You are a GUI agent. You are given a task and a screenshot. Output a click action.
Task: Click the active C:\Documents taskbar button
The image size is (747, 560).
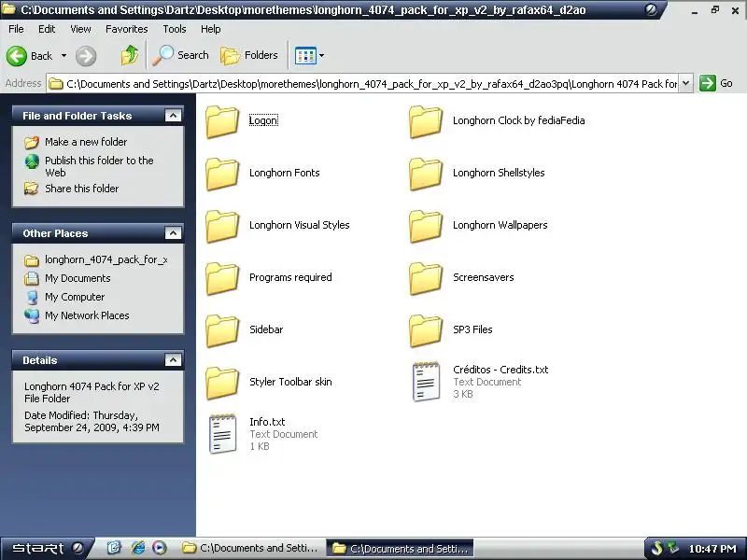401,549
